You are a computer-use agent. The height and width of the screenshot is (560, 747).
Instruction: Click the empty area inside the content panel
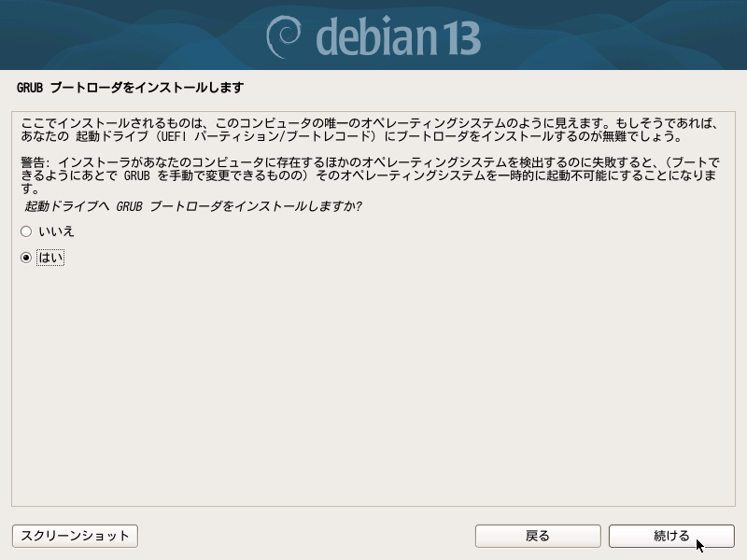click(x=373, y=381)
